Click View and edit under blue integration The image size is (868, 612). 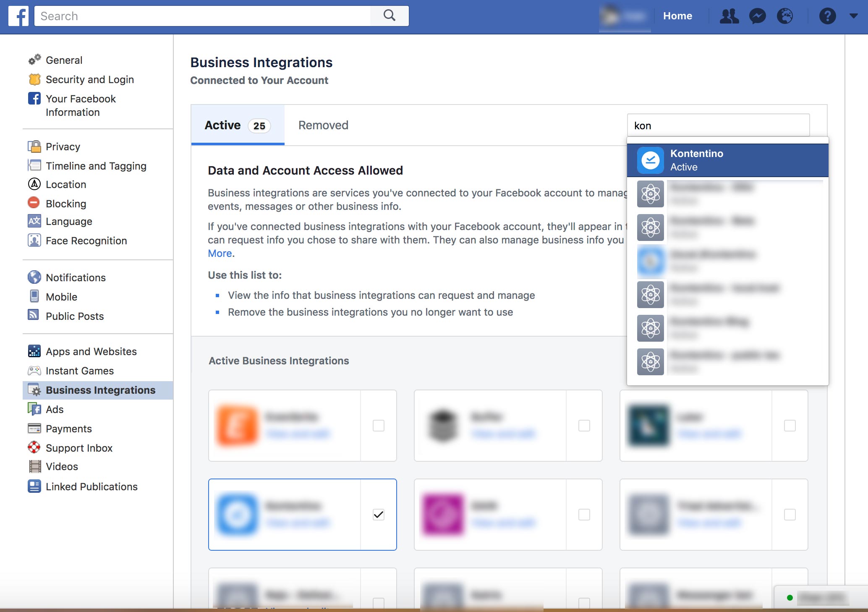tap(298, 523)
